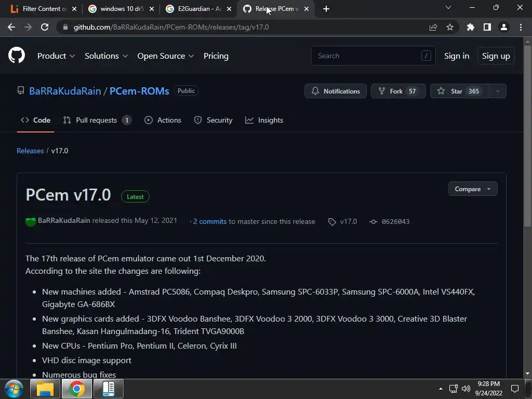Click the BaRRaKudaRain author name
The height and width of the screenshot is (399, 532).
(x=64, y=220)
